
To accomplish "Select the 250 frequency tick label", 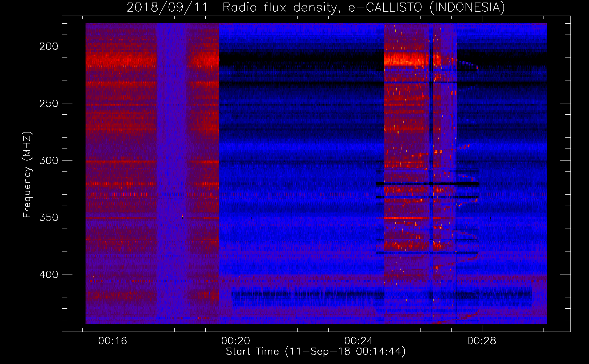I will tap(49, 103).
